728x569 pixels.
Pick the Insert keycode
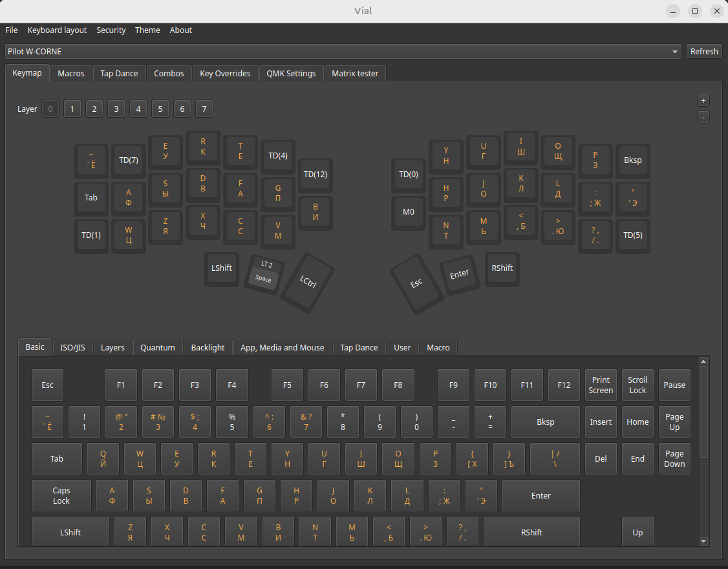click(x=601, y=422)
